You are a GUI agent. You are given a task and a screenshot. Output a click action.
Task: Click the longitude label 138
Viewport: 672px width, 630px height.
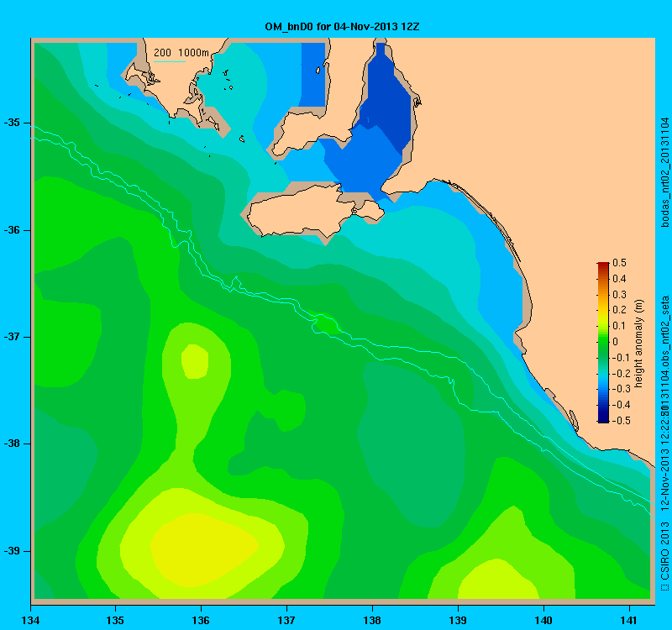[x=372, y=621]
